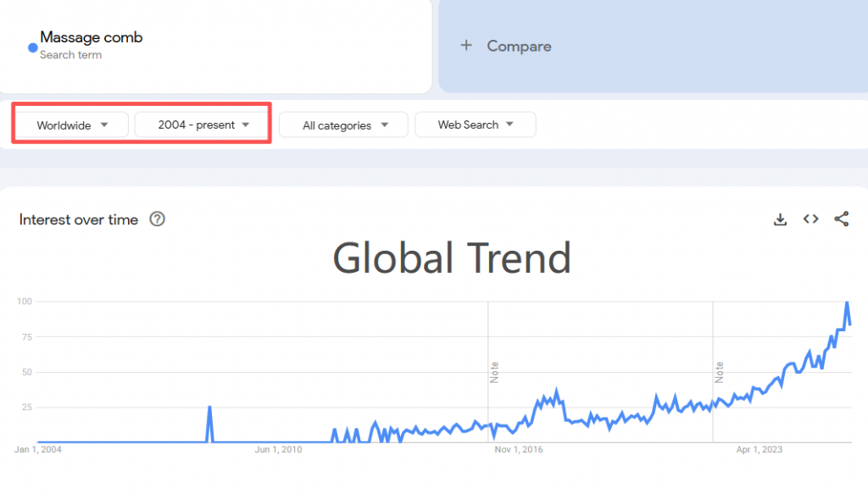Download the Interest over time data
The height and width of the screenshot is (499, 868).
click(780, 219)
